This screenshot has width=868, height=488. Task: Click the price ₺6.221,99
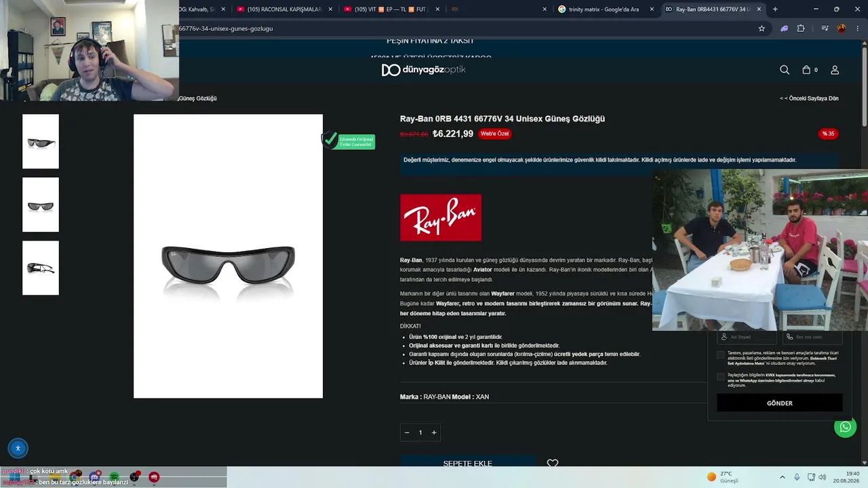453,134
